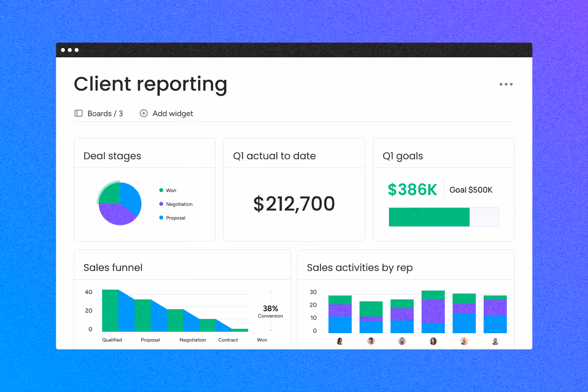The image size is (588, 392).
Task: Click the Qualified bar in Sales funnel
Action: point(110,311)
